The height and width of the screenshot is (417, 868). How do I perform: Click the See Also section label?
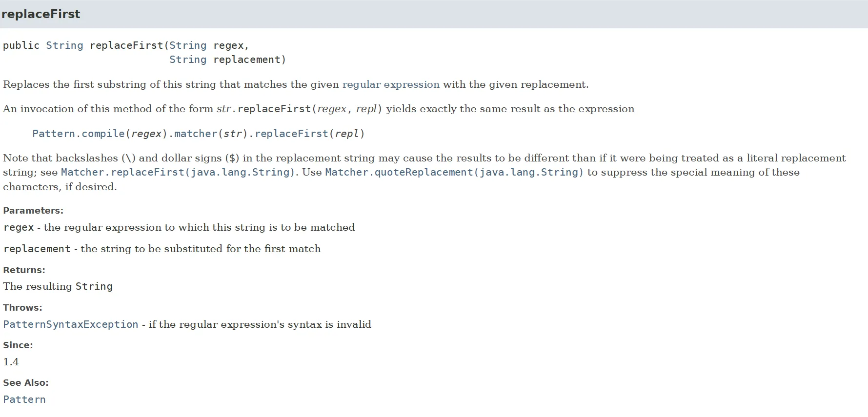(x=26, y=383)
